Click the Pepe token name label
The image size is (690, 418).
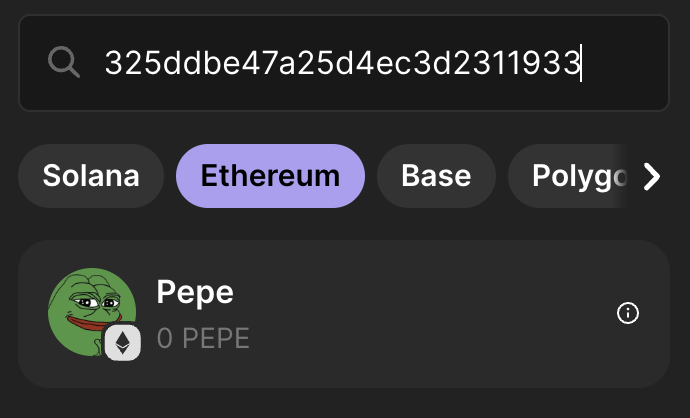195,293
